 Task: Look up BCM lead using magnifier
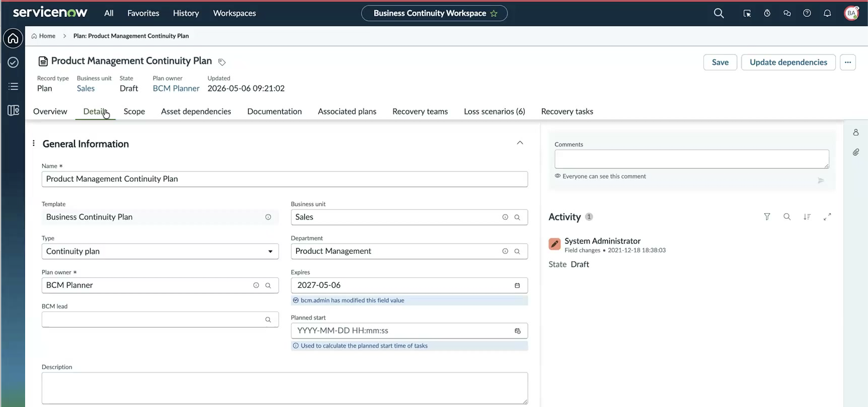(268, 319)
